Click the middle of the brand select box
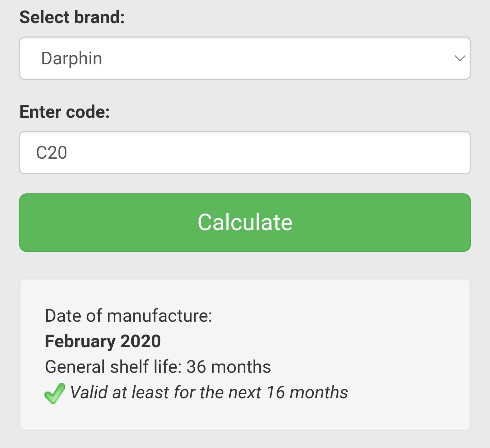This screenshot has height=448, width=490. point(245,58)
